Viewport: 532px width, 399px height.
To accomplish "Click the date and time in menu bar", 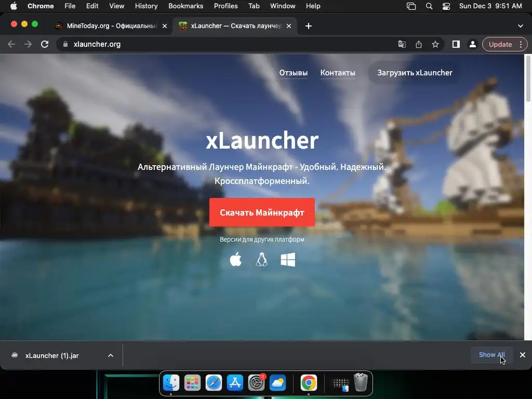I will (490, 6).
